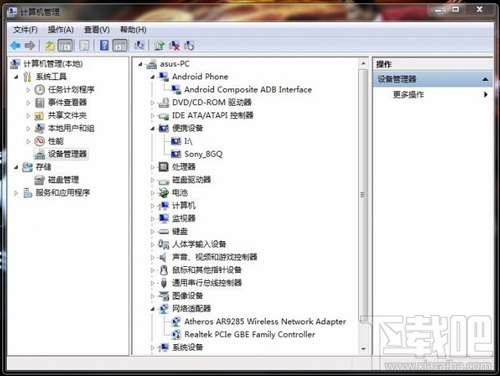Open the 查看(V) menu

pos(97,30)
